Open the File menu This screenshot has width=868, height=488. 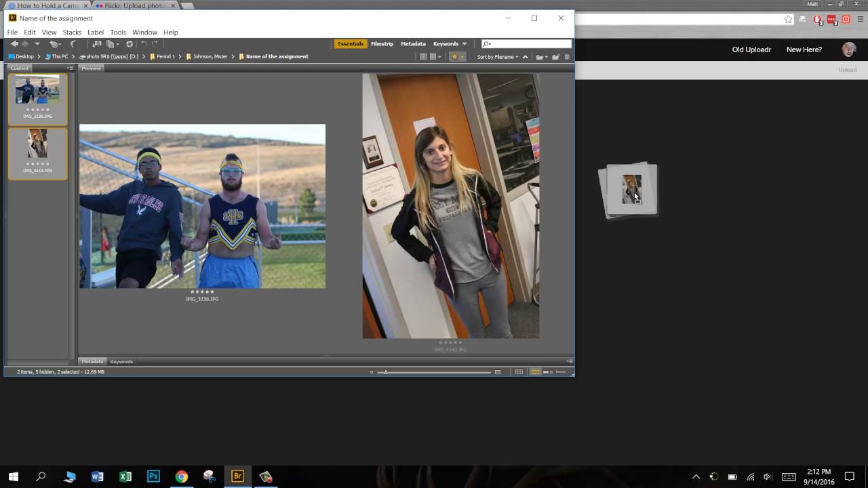coord(12,33)
